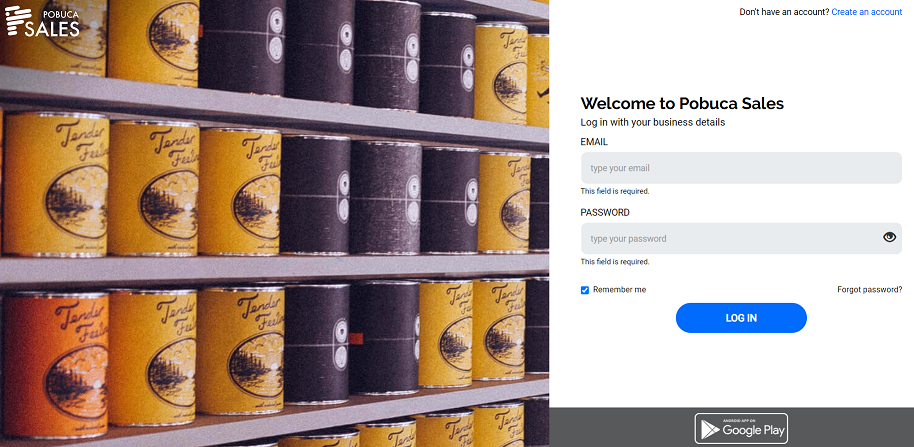Click the required-field error under password
The height and width of the screenshot is (447, 914).
(x=614, y=262)
